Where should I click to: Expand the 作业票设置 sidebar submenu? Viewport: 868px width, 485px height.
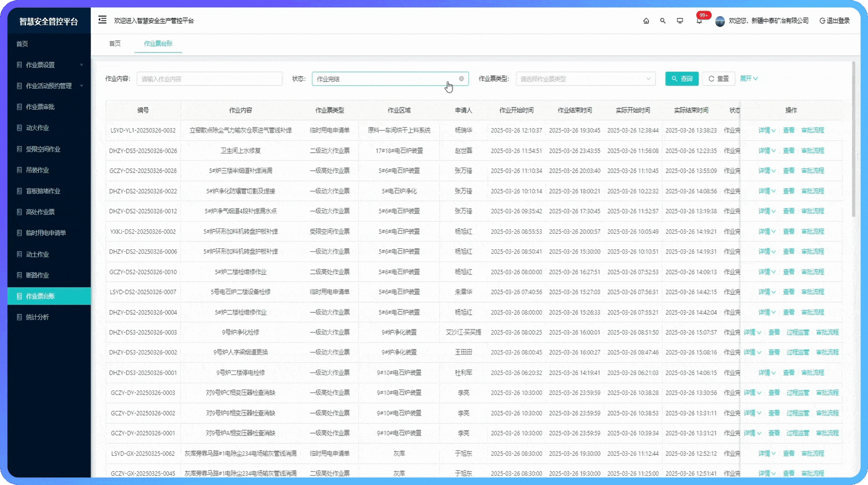[x=48, y=65]
